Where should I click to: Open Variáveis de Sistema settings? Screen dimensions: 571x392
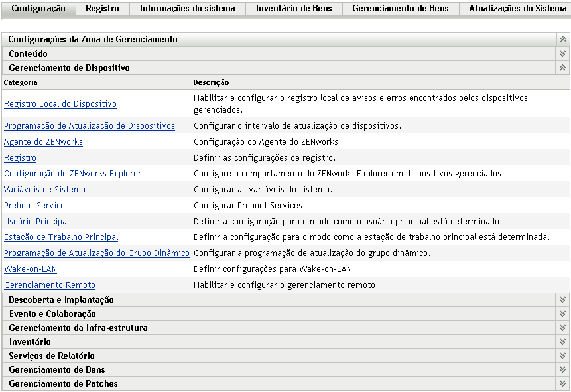point(44,190)
